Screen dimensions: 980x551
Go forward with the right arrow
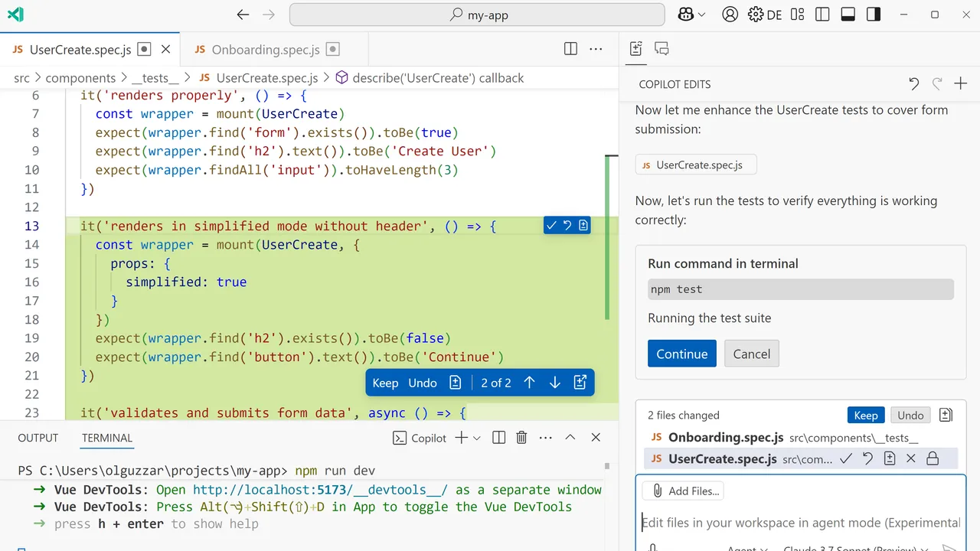[x=268, y=15]
